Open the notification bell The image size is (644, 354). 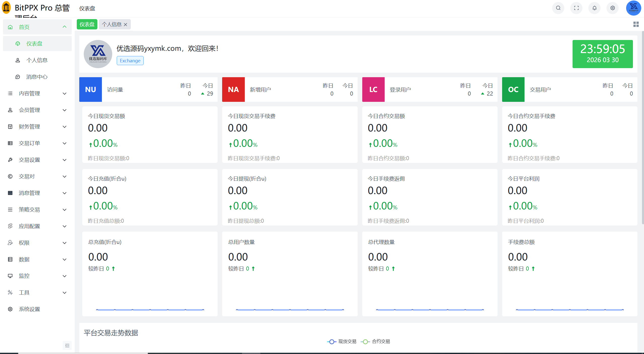(594, 8)
